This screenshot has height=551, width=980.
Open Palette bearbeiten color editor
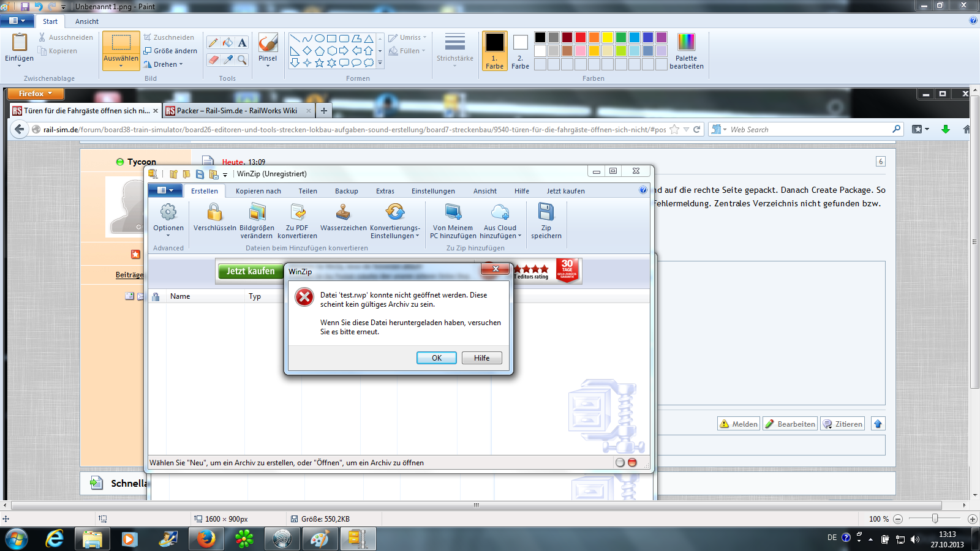[686, 51]
